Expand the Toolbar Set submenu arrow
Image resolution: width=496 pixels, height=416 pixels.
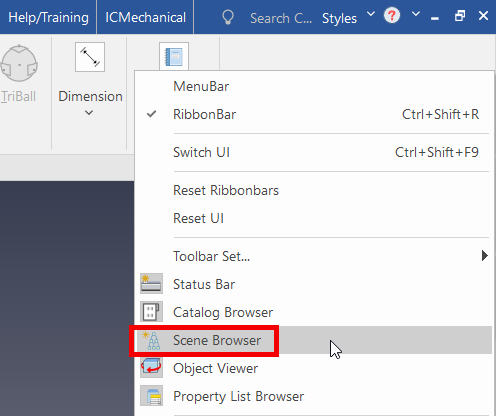[x=485, y=256]
